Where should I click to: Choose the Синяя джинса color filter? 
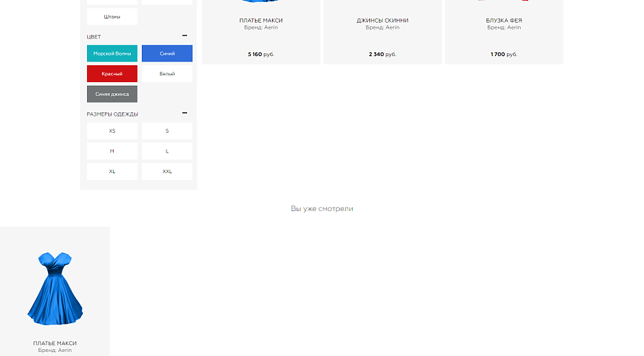tap(112, 94)
